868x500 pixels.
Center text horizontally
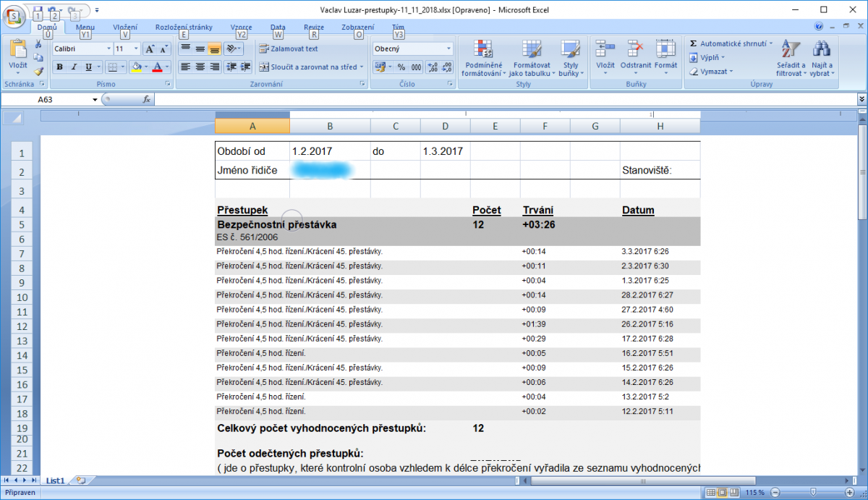[x=200, y=67]
